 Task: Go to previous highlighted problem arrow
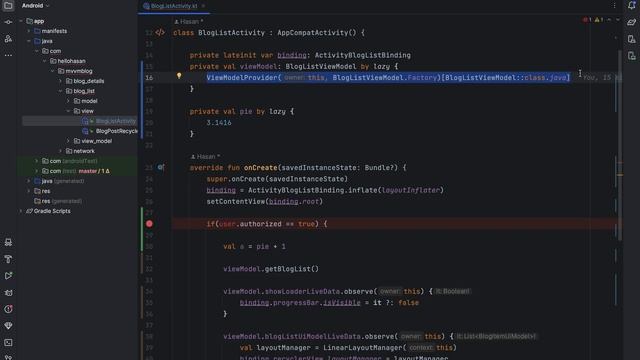point(609,20)
